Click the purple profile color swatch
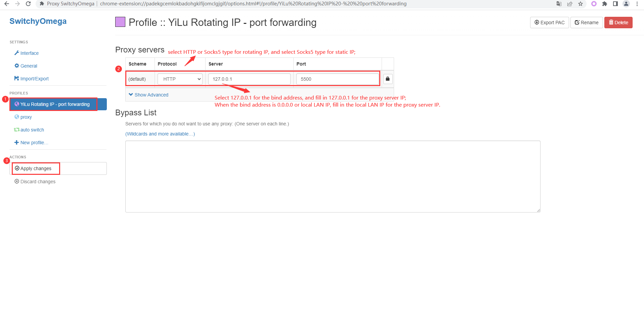This screenshot has width=644, height=311. tap(120, 22)
